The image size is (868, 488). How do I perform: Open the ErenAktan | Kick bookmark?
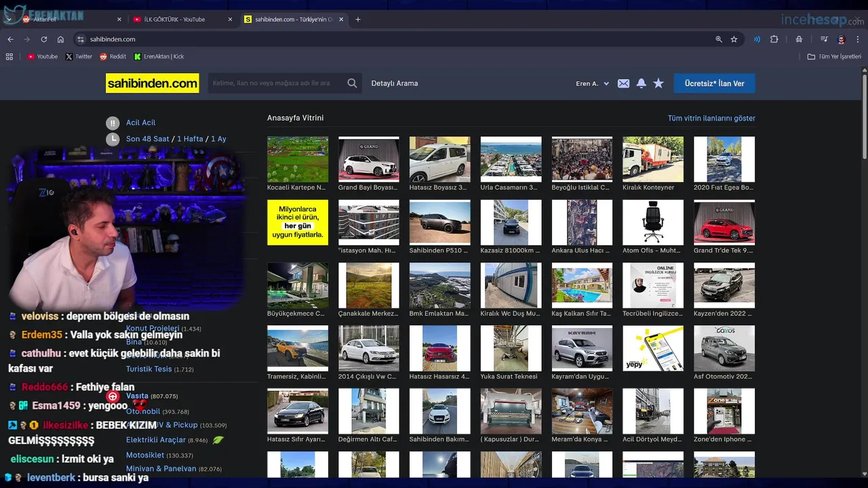click(x=159, y=56)
